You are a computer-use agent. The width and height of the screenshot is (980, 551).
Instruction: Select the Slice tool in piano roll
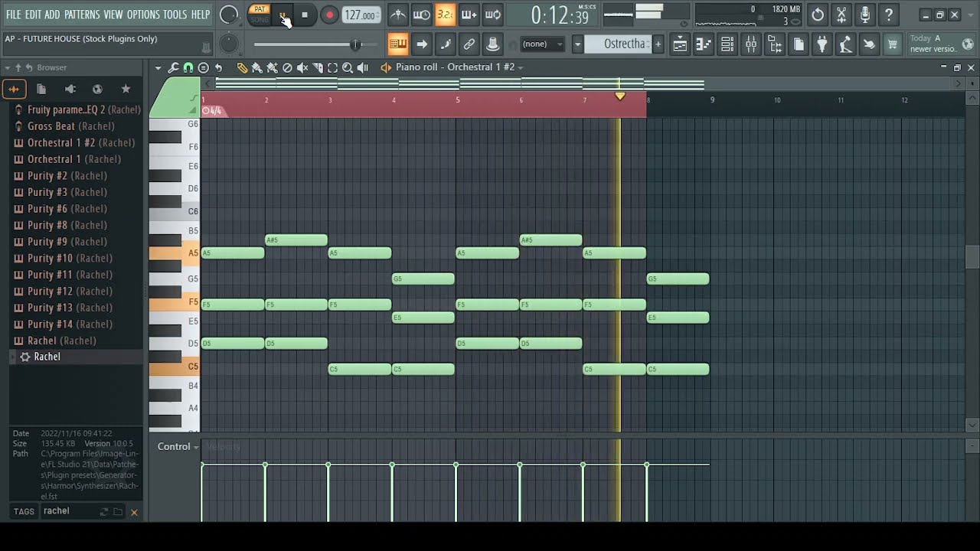pos(318,67)
